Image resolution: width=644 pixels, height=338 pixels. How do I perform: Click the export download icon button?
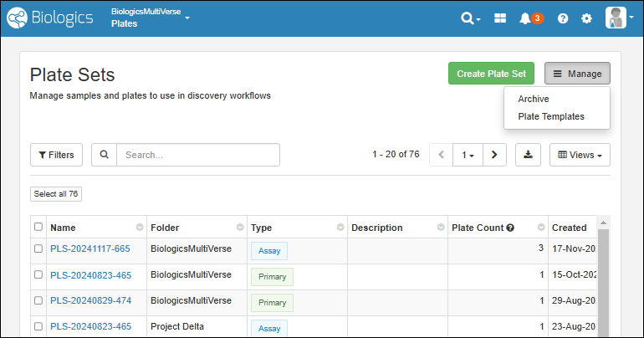click(528, 155)
